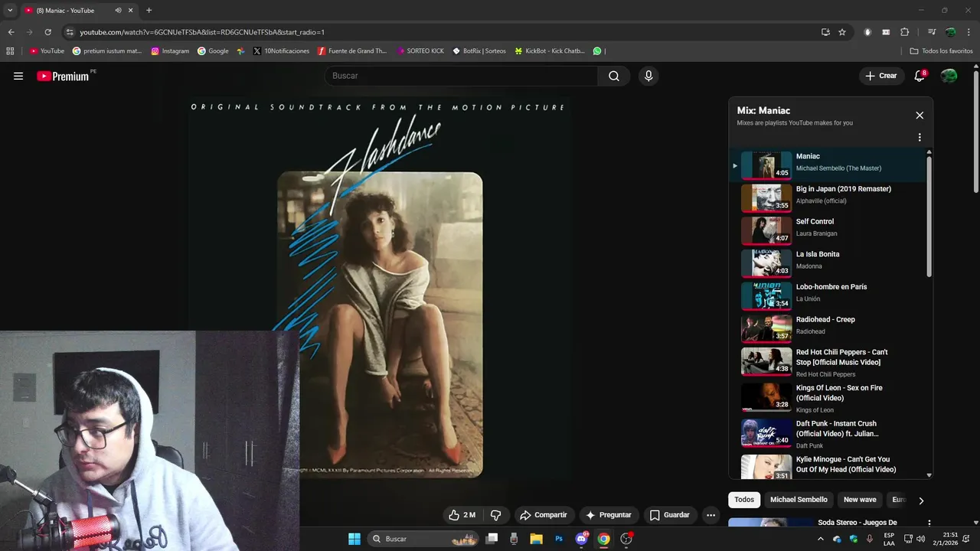Reload the page

[x=47, y=32]
